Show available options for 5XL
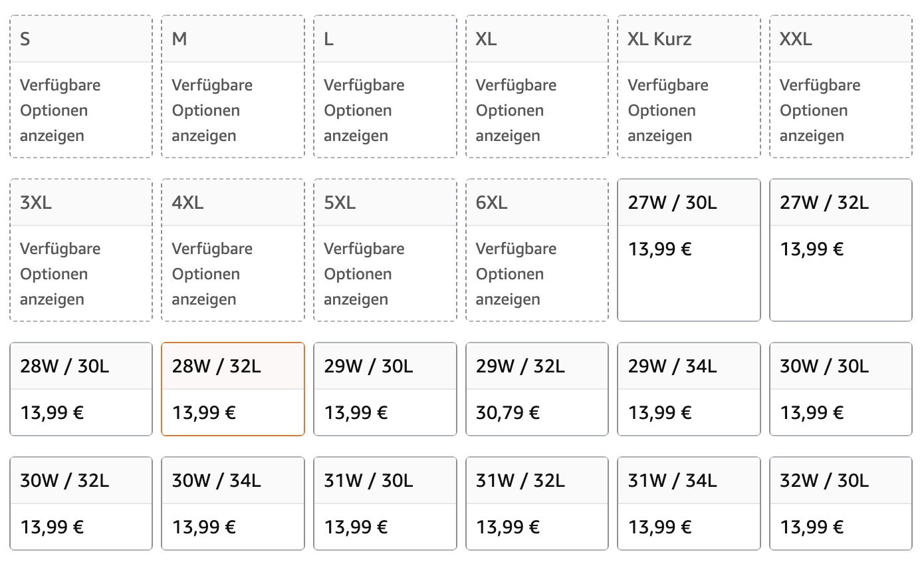Viewport: 924px width, 564px height. pos(385,250)
